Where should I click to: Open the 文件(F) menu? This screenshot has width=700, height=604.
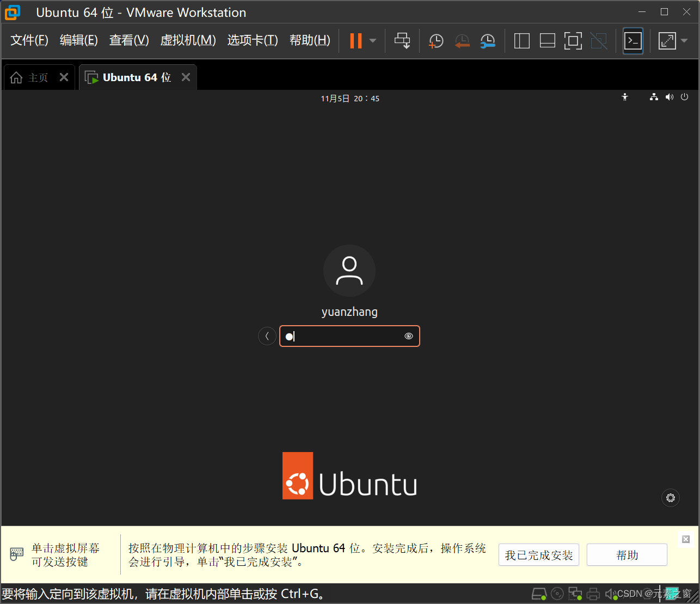29,40
